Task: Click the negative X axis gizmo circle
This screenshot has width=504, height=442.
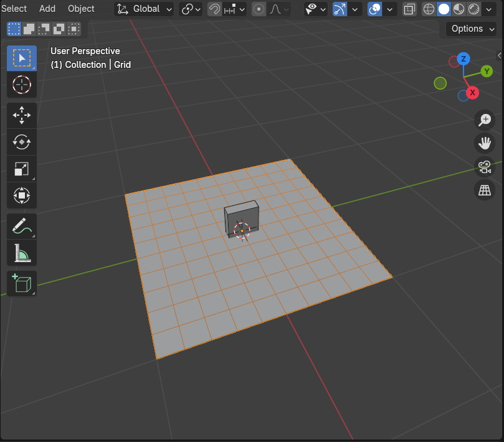Action: [x=454, y=62]
